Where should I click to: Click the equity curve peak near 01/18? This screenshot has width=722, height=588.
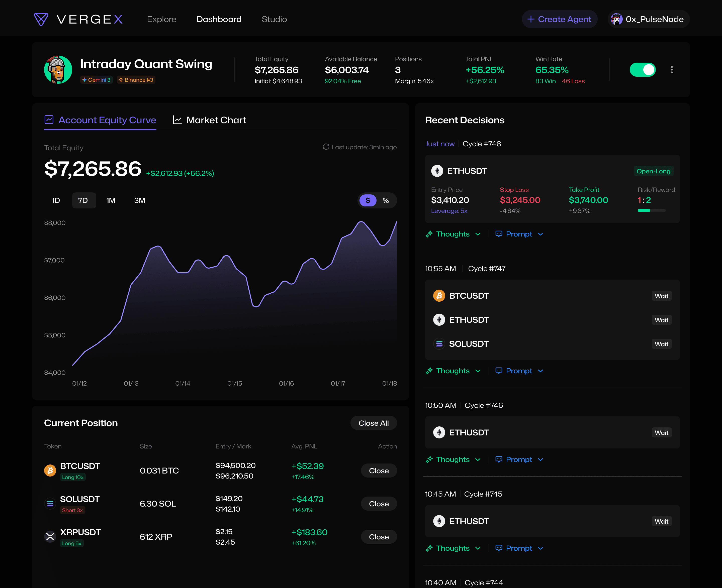(x=396, y=222)
